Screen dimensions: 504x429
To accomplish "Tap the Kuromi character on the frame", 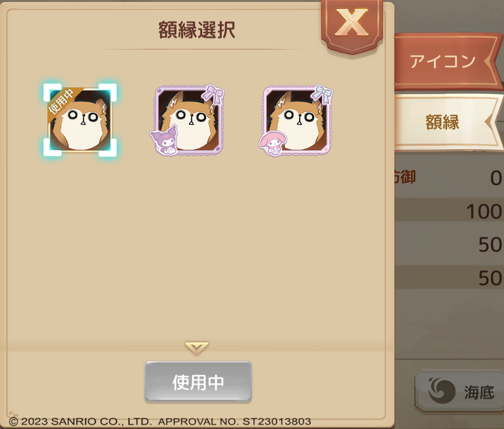I will pyautogui.click(x=164, y=141).
